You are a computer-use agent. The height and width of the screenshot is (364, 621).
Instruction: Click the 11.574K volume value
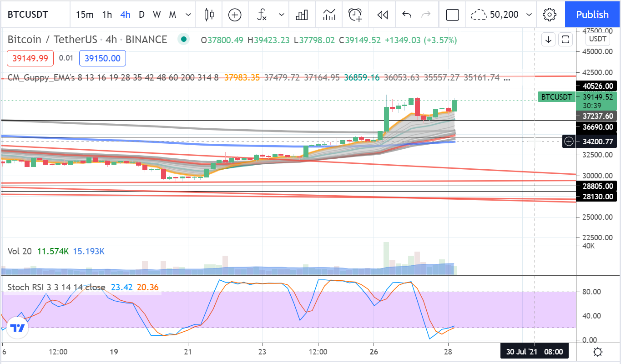coord(53,251)
